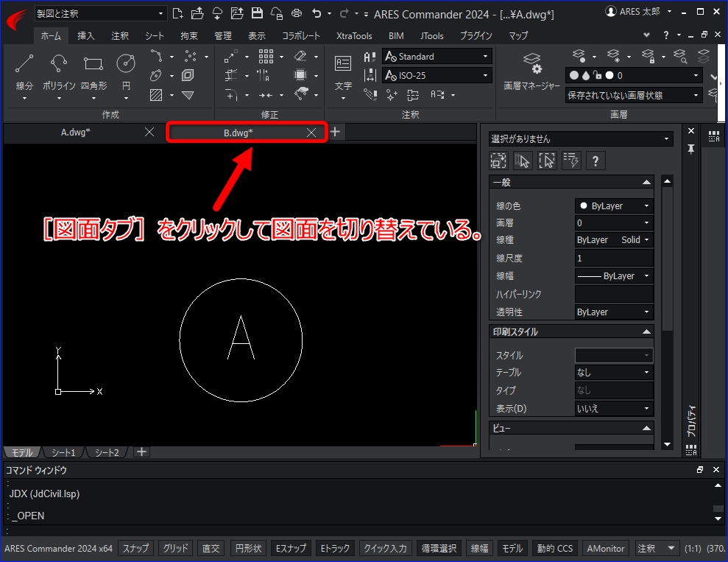Add a new drawing tab with plus
The height and width of the screenshot is (562, 728).
pos(335,133)
